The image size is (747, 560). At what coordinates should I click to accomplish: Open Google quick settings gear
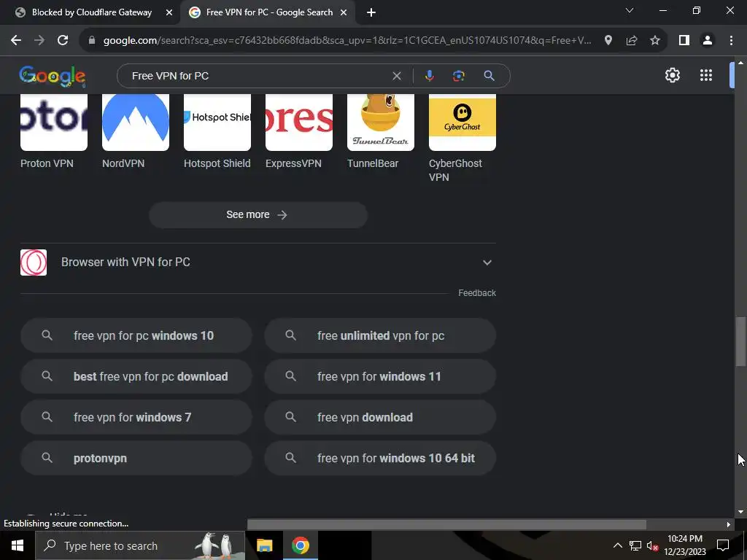pos(672,75)
